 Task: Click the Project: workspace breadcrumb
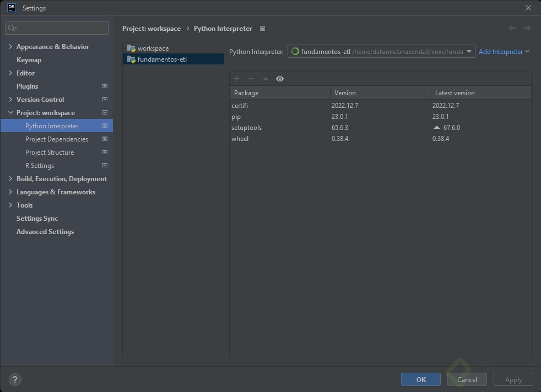coord(152,28)
